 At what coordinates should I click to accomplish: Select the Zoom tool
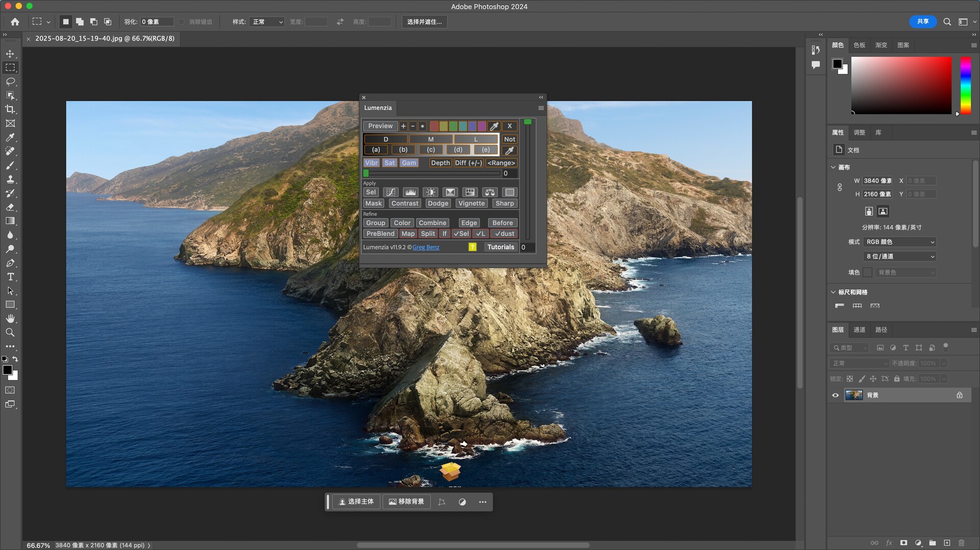10,332
